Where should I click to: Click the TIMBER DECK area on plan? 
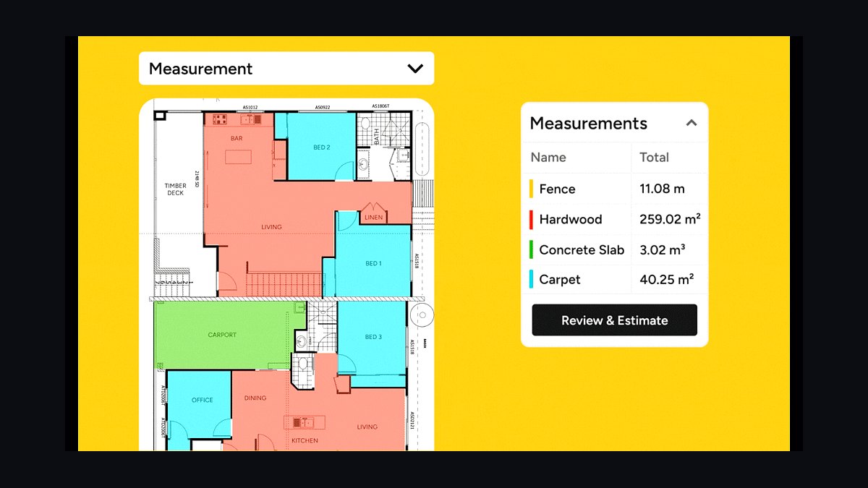[x=176, y=189]
